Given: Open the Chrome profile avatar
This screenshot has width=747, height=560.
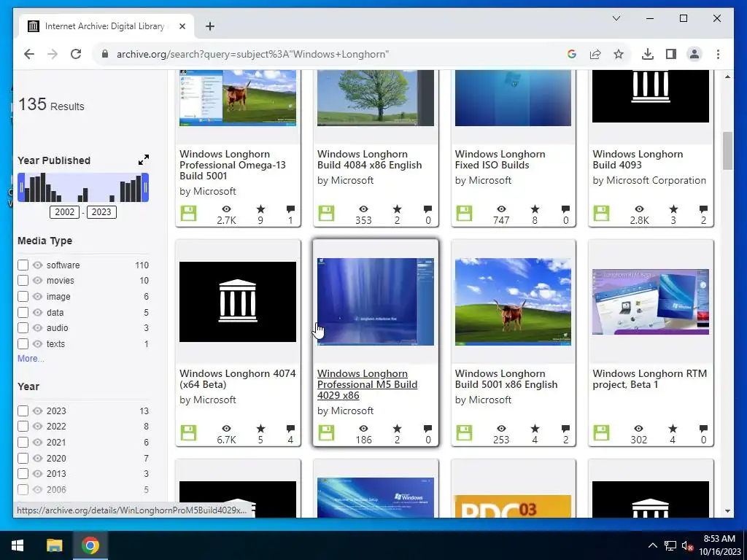Looking at the screenshot, I should point(694,54).
